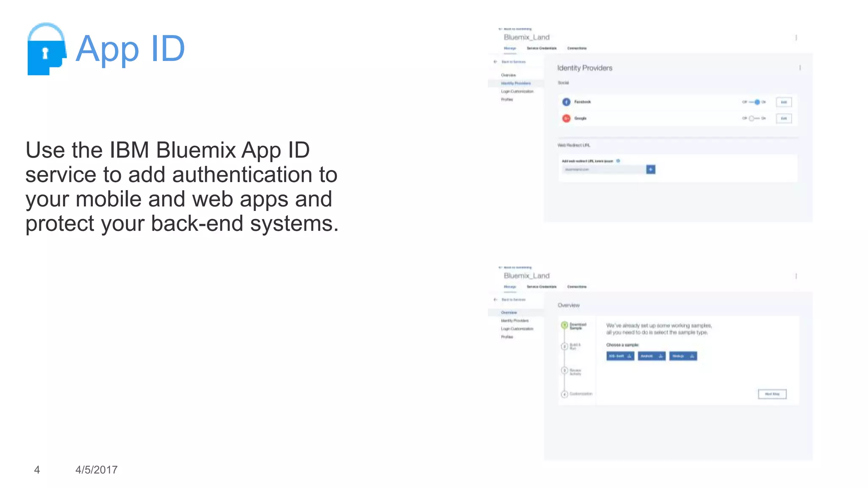868x488 pixels.
Task: Open Identity Providers in top screenshot sidebar
Action: [x=516, y=83]
